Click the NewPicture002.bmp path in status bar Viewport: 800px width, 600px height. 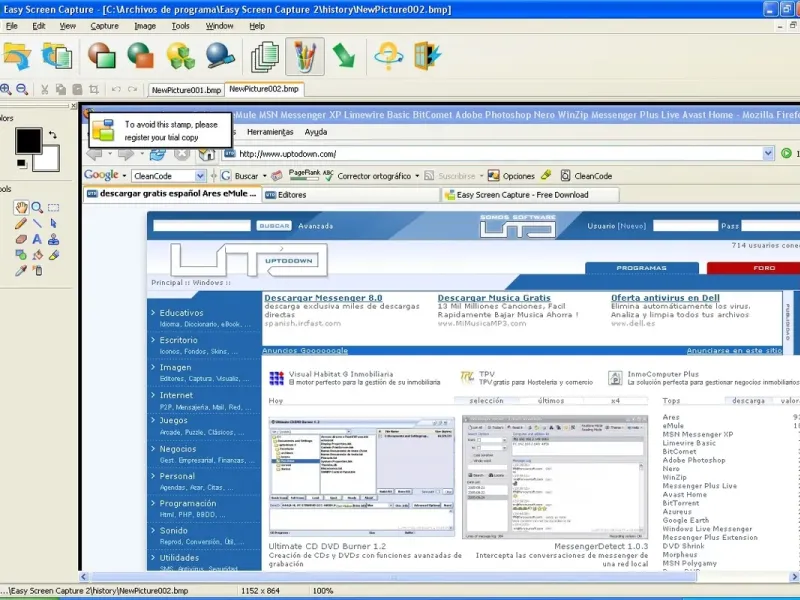point(94,591)
